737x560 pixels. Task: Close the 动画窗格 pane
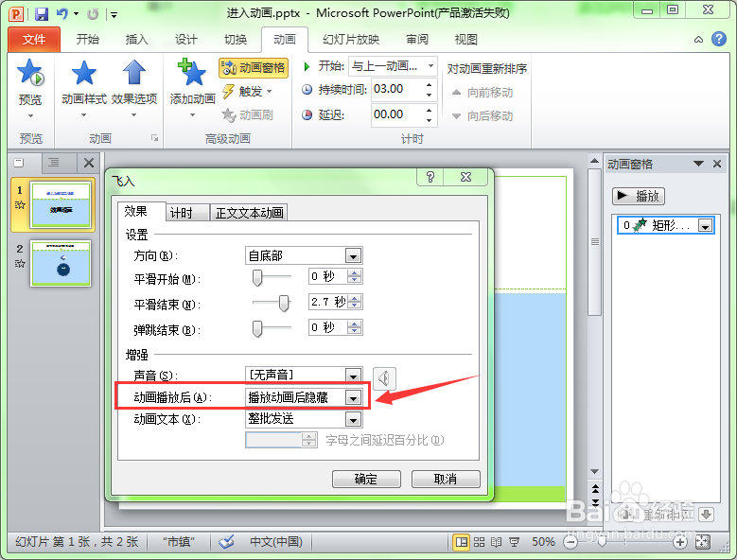[x=717, y=164]
